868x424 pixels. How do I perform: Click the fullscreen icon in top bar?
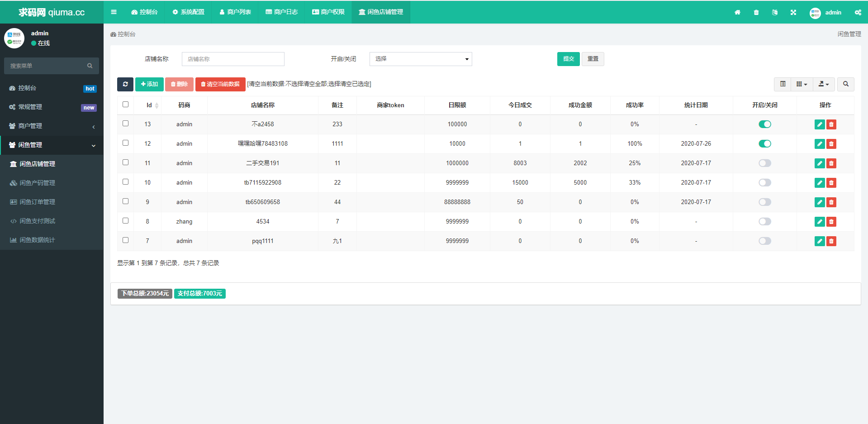click(793, 12)
